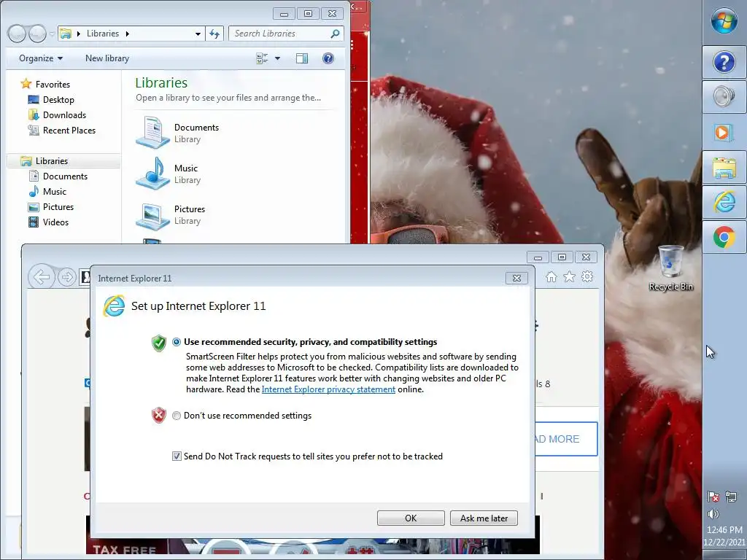Open the address bar history dropdown
The width and height of the screenshot is (747, 560).
click(198, 34)
